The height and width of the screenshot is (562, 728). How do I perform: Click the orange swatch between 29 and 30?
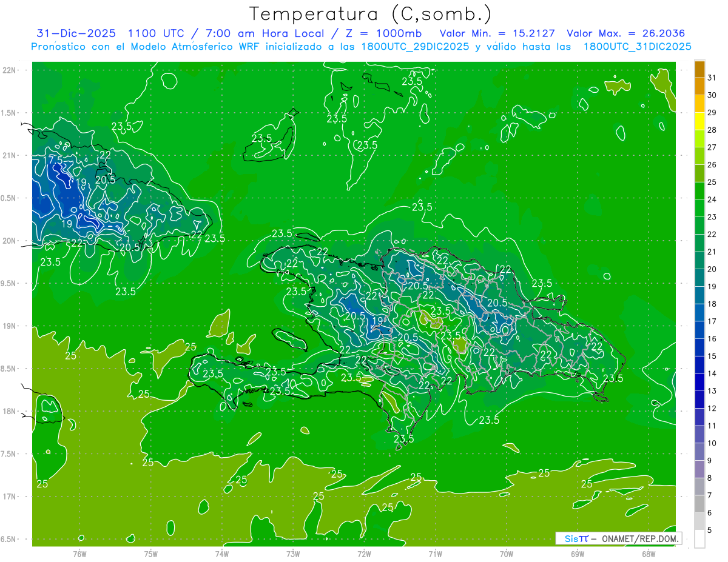(699, 104)
